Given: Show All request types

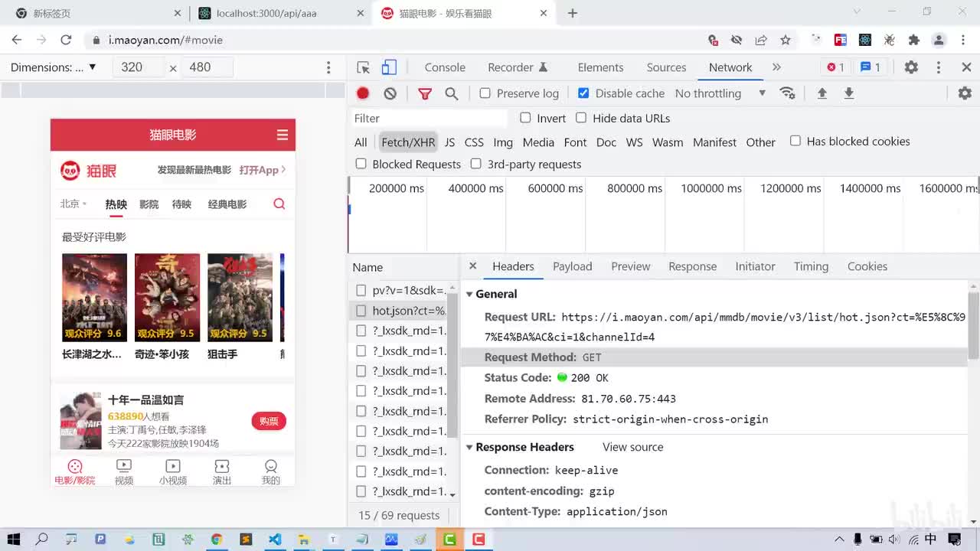Looking at the screenshot, I should (361, 142).
